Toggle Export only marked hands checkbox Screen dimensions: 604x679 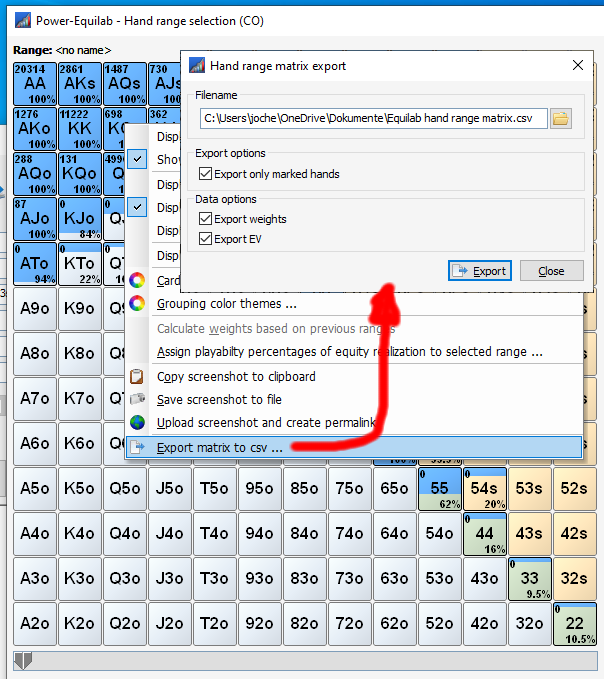coord(205,174)
